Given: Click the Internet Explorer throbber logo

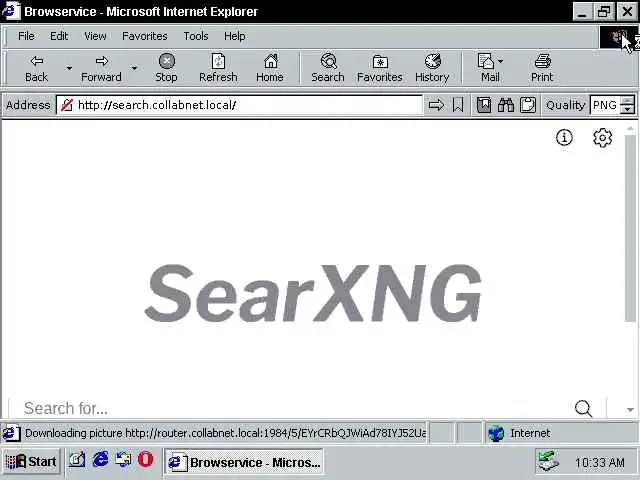Looking at the screenshot, I should pos(618,38).
